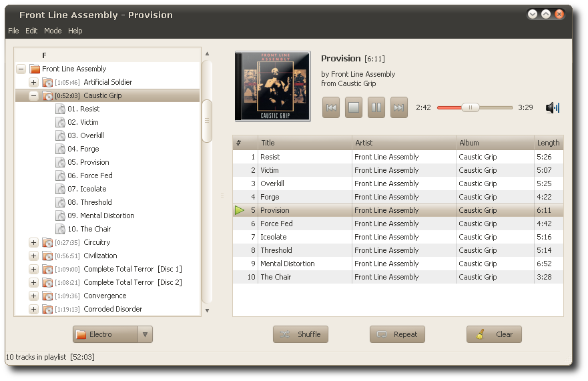
Task: Click the green now-playing arrow on Provision row
Action: pos(239,210)
